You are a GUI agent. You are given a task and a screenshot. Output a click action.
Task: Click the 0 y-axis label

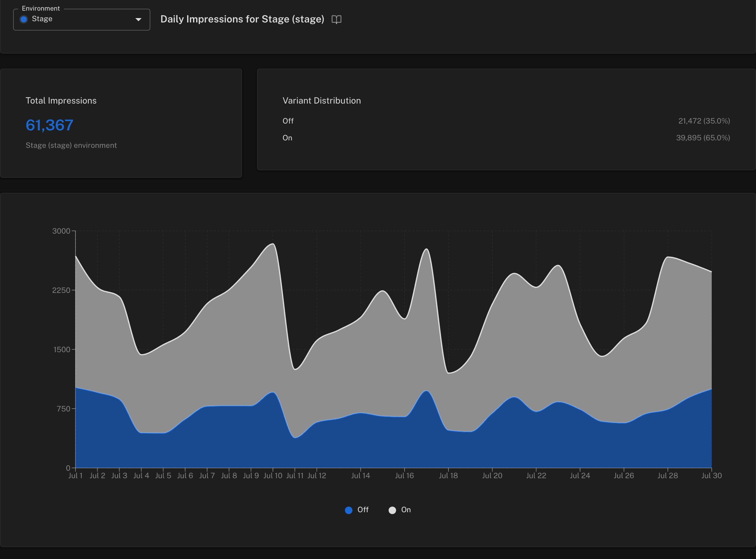coord(68,468)
